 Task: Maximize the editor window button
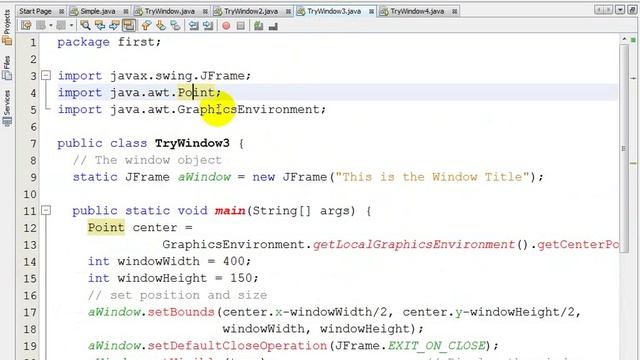click(632, 10)
